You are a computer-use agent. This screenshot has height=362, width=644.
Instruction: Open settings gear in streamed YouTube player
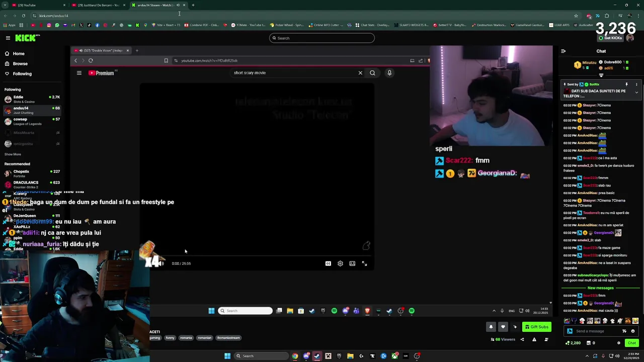point(340,263)
